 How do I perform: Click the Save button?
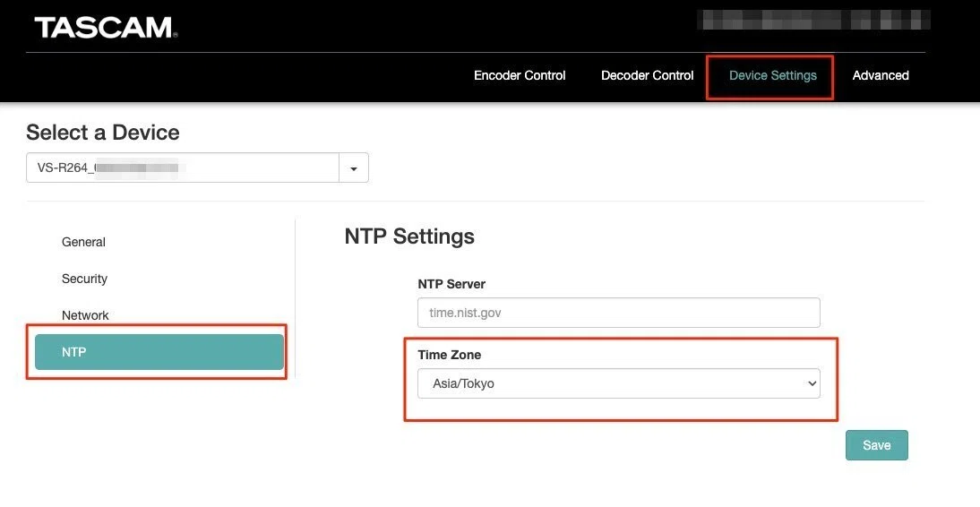click(876, 445)
